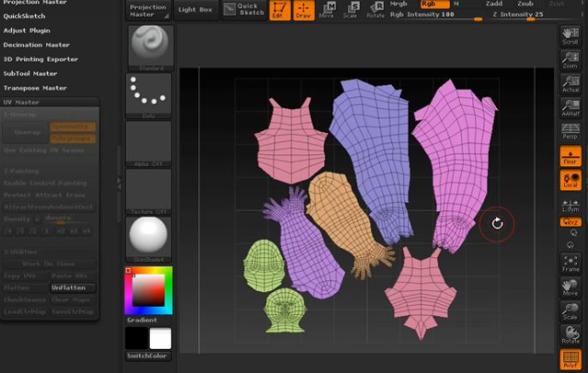588x373 pixels.
Task: Click the Frame icon in right shelf
Action: pos(571,264)
